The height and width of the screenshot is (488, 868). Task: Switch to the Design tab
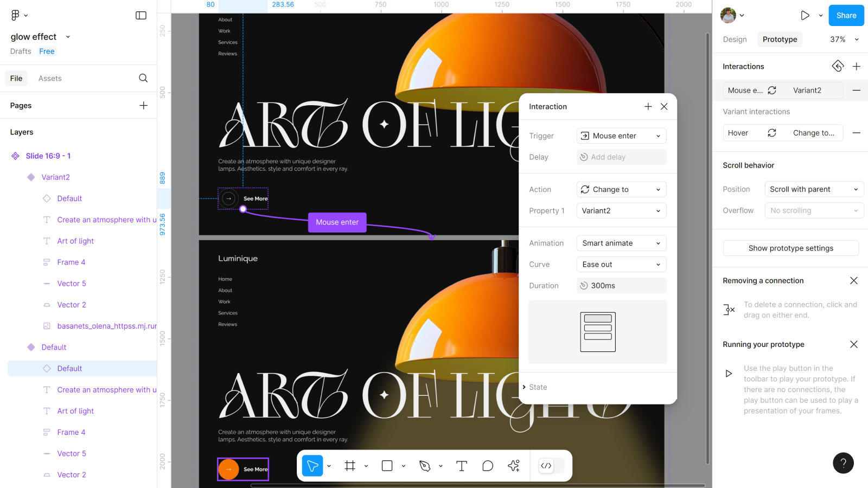tap(735, 40)
